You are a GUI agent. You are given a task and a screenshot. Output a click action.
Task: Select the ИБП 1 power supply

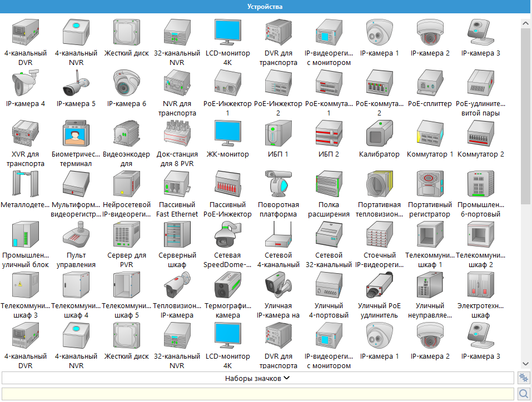278,134
